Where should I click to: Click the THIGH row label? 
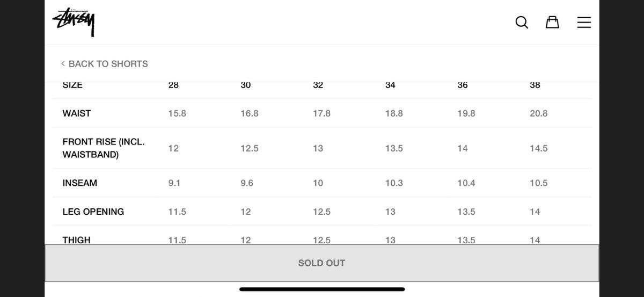tap(77, 240)
